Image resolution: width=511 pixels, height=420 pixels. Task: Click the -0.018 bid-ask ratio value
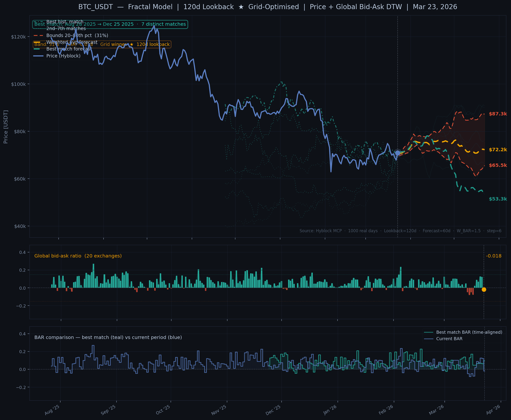(493, 256)
